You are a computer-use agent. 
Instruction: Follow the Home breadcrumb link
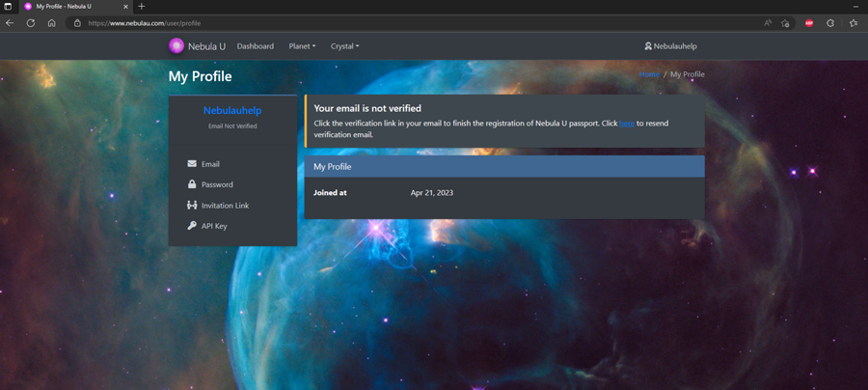coord(649,74)
